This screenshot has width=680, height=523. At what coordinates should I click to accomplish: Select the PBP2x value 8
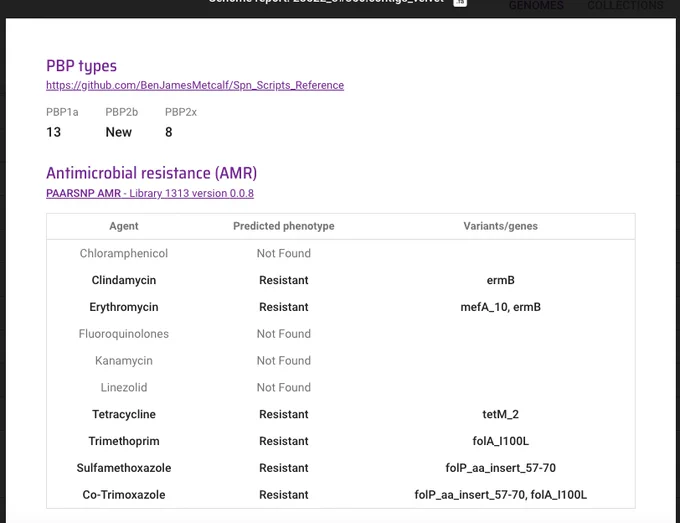(x=169, y=132)
